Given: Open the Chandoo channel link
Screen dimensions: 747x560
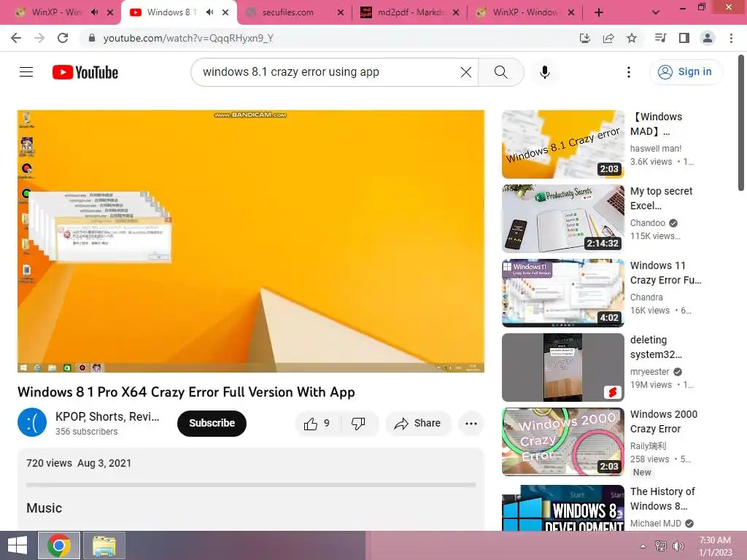Looking at the screenshot, I should [648, 223].
